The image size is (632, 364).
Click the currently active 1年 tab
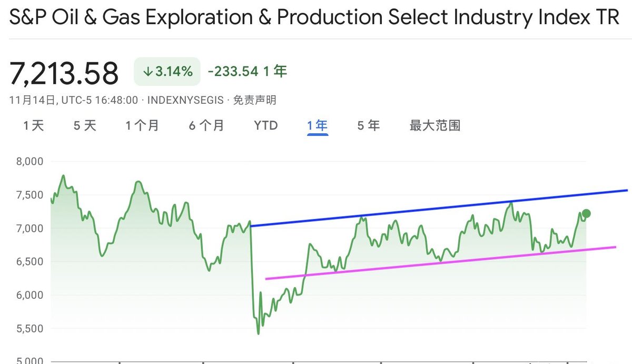(x=317, y=125)
